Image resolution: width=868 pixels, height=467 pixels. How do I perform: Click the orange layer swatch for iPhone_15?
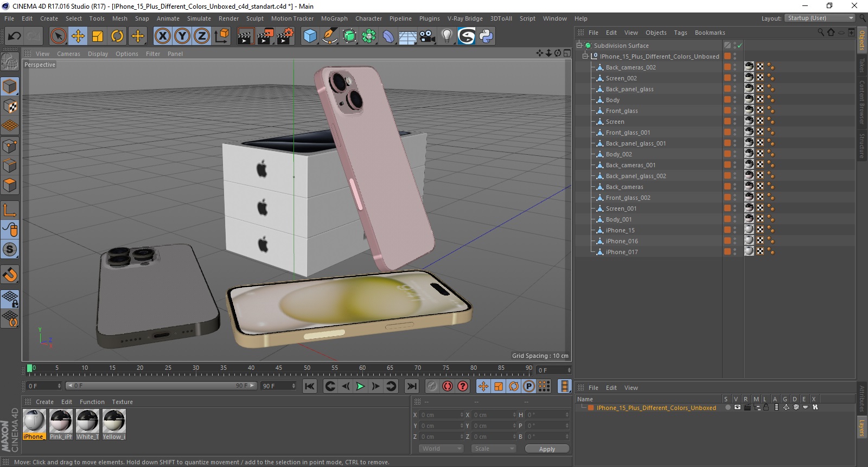pos(727,230)
